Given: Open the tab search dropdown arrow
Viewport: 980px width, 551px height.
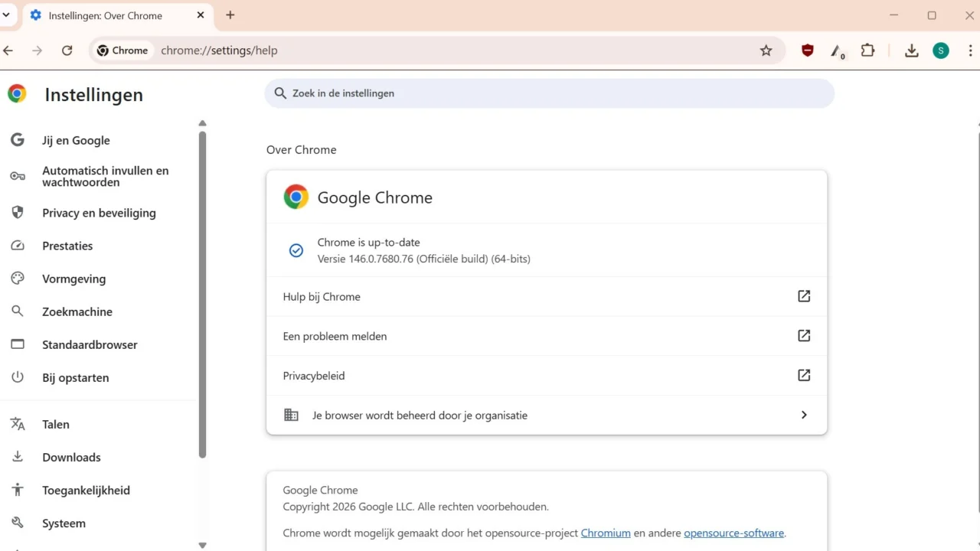Looking at the screenshot, I should point(6,15).
